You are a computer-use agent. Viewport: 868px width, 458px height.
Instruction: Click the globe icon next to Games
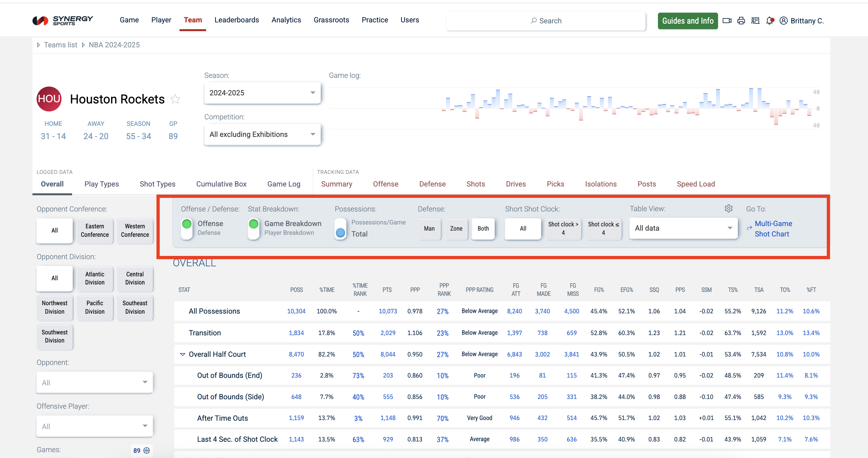pyautogui.click(x=147, y=450)
